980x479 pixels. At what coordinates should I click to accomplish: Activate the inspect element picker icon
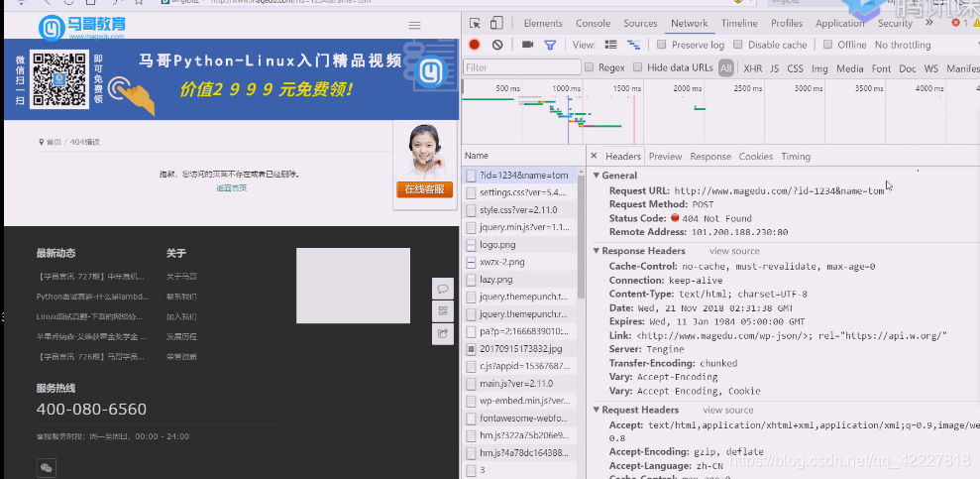pos(475,24)
